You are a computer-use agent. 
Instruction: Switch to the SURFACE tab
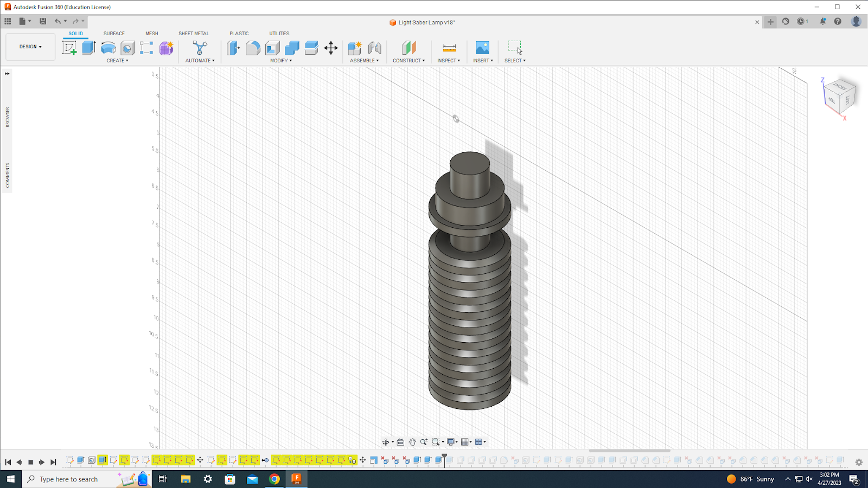coord(114,34)
